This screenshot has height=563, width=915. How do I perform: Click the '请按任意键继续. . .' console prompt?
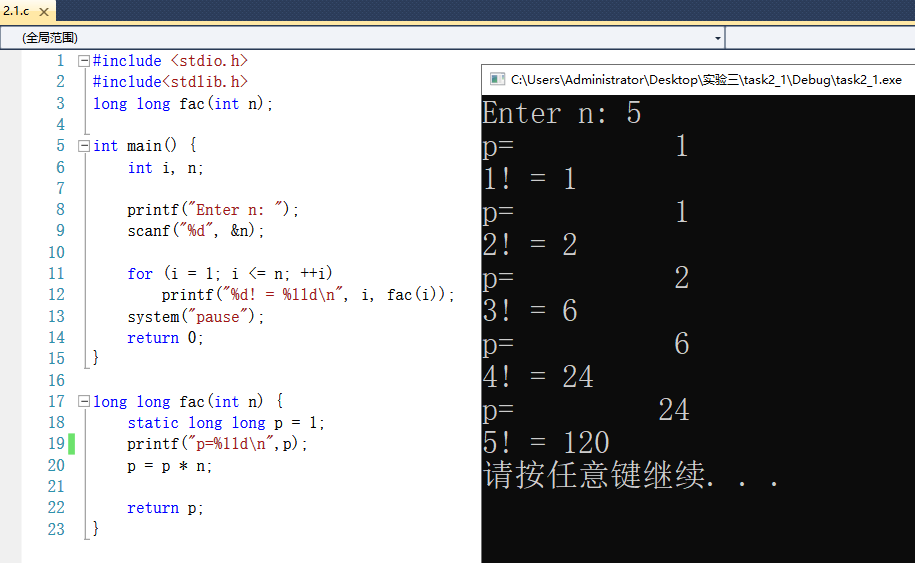630,475
